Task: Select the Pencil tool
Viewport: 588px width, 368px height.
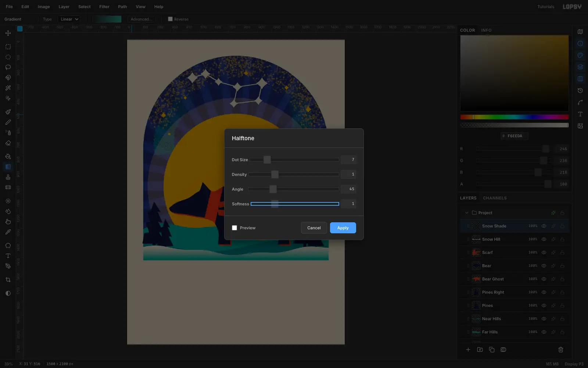Action: [8, 122]
